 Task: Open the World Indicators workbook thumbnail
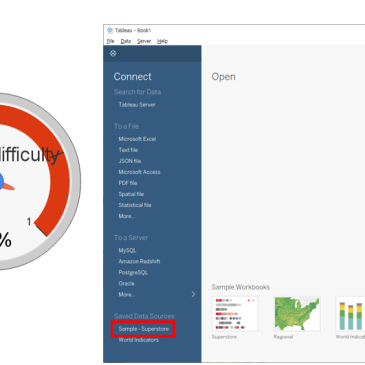(351, 314)
